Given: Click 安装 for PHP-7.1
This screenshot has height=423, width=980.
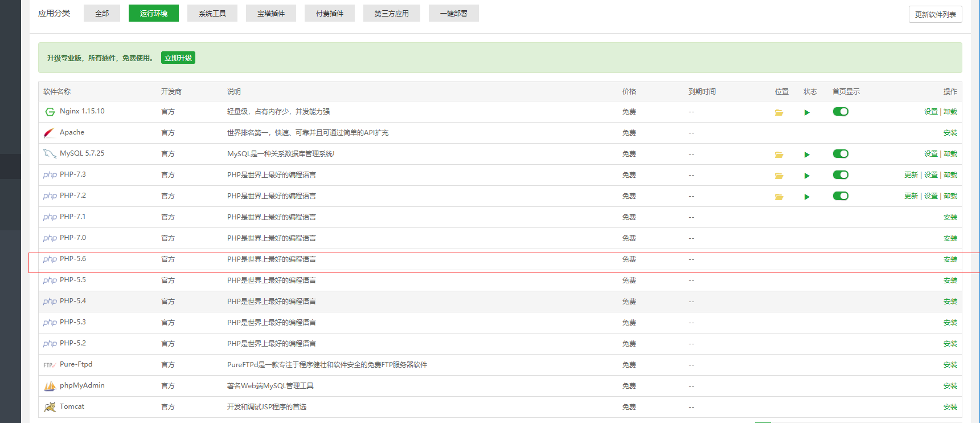Looking at the screenshot, I should pos(950,217).
